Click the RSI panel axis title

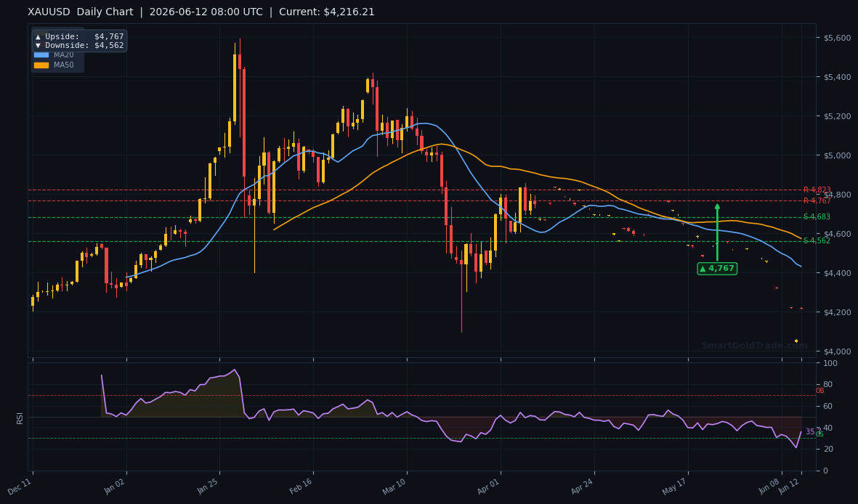(20, 418)
